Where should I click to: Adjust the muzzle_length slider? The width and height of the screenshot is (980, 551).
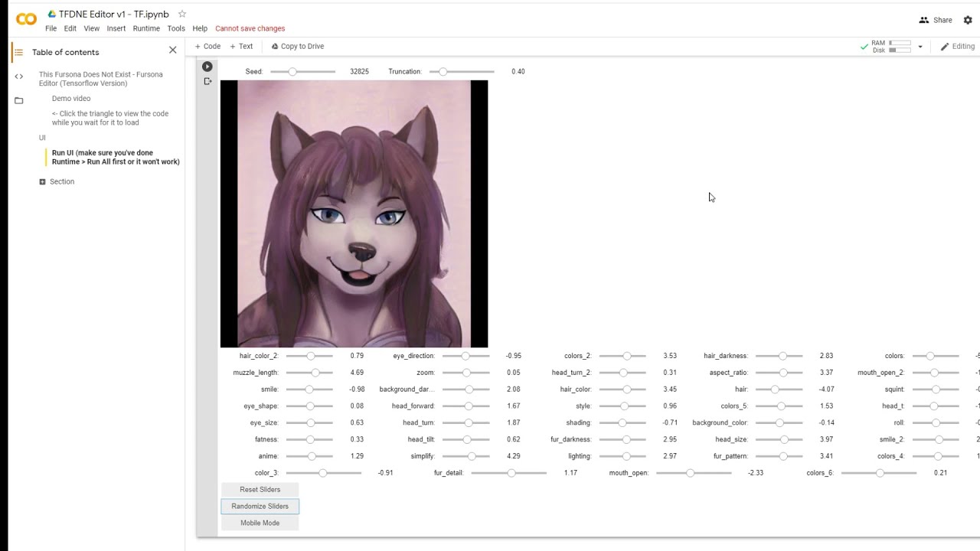tap(309, 373)
